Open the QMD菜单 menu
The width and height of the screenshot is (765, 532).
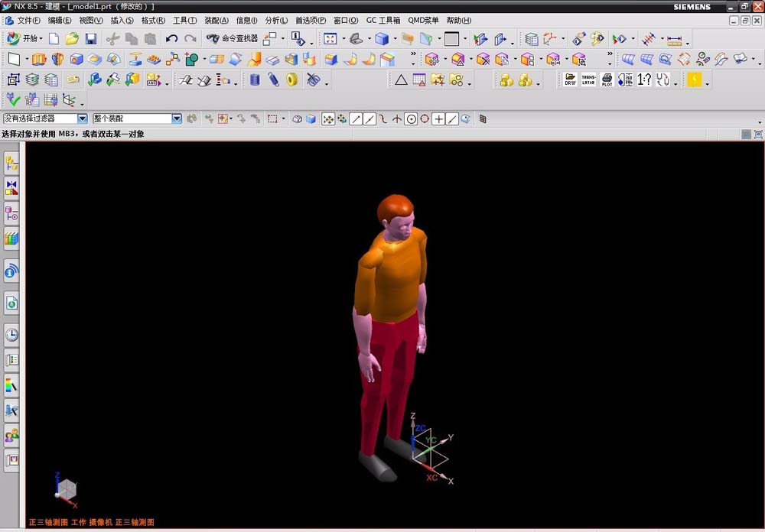click(x=423, y=20)
